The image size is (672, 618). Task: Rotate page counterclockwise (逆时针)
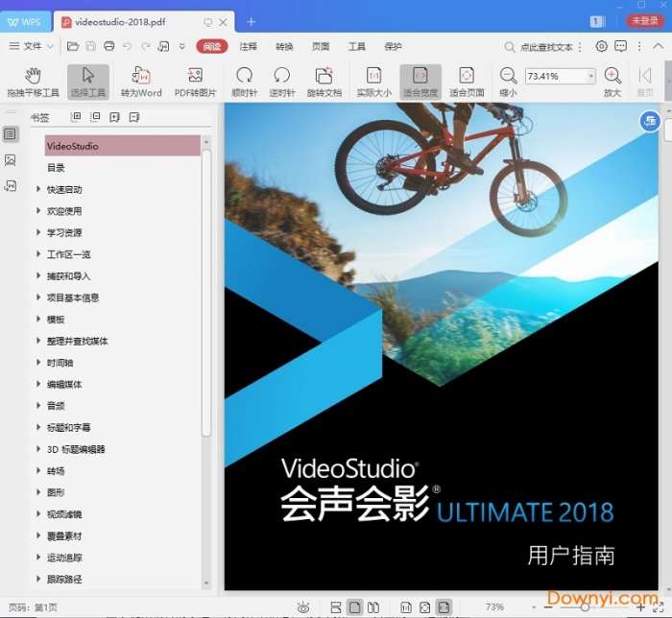pyautogui.click(x=281, y=82)
